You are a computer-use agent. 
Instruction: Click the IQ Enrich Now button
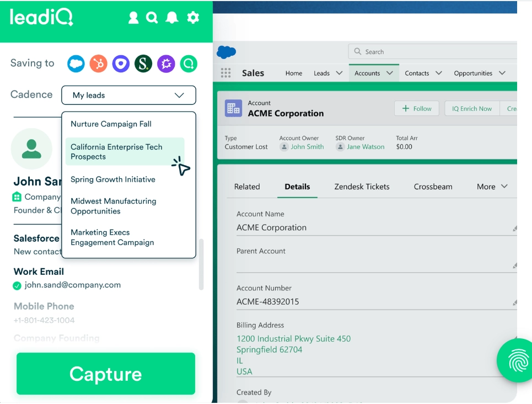(x=471, y=108)
